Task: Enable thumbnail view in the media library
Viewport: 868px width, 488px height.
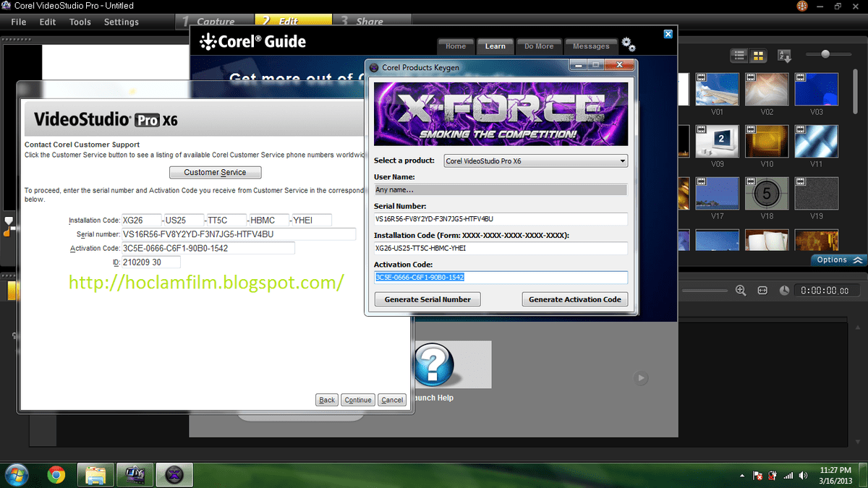Action: coord(758,55)
